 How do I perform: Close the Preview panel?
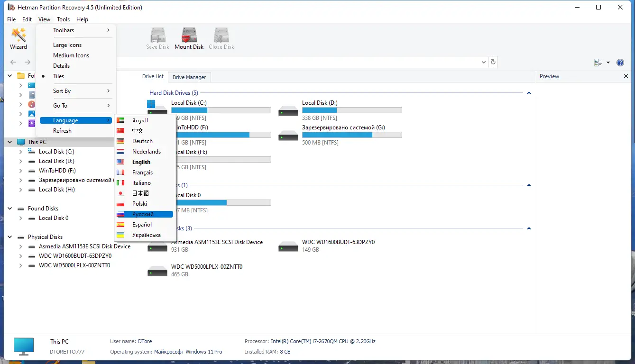pyautogui.click(x=626, y=76)
